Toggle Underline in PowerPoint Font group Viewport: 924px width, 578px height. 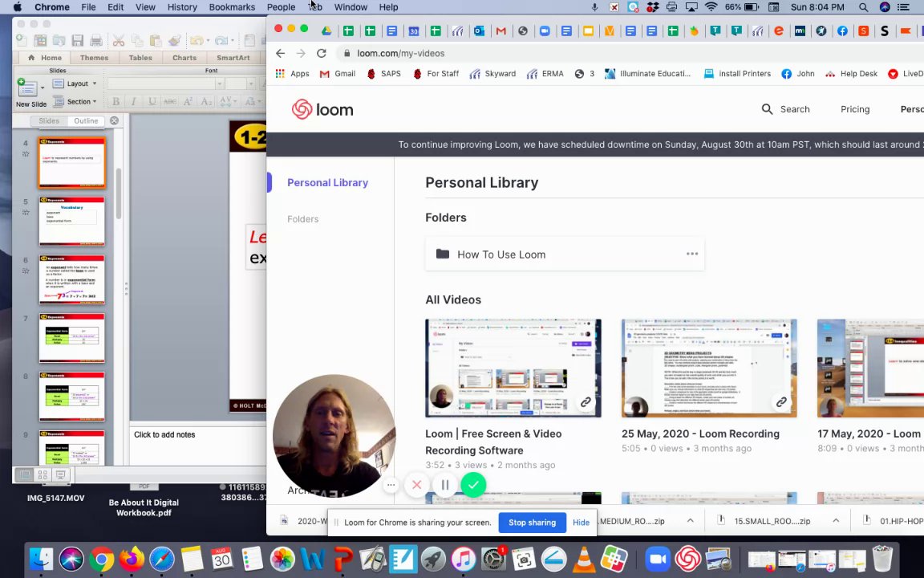pyautogui.click(x=152, y=101)
